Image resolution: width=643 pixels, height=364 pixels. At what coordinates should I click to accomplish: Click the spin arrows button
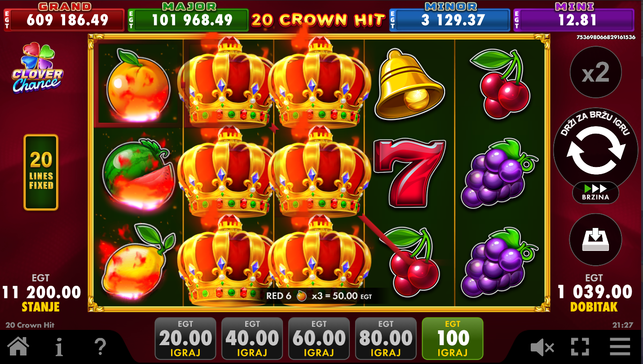point(595,150)
